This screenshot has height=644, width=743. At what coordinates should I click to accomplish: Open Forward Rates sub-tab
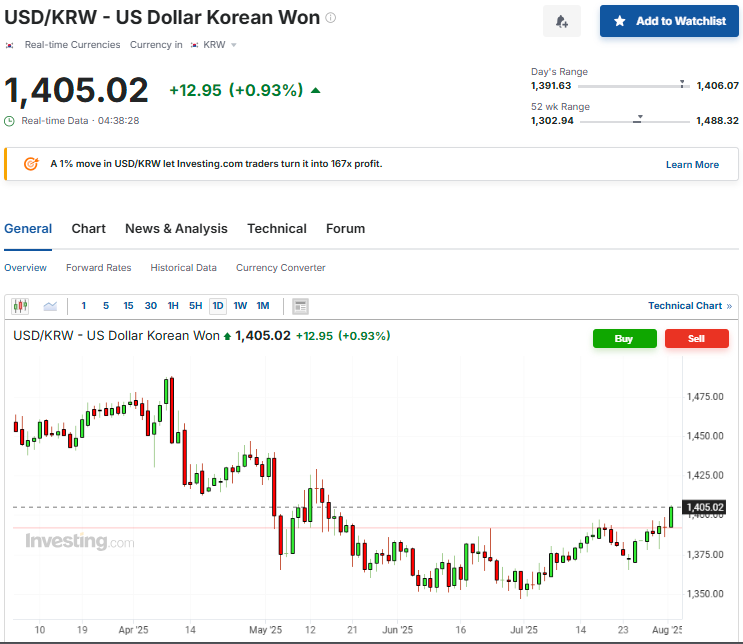pyautogui.click(x=99, y=268)
